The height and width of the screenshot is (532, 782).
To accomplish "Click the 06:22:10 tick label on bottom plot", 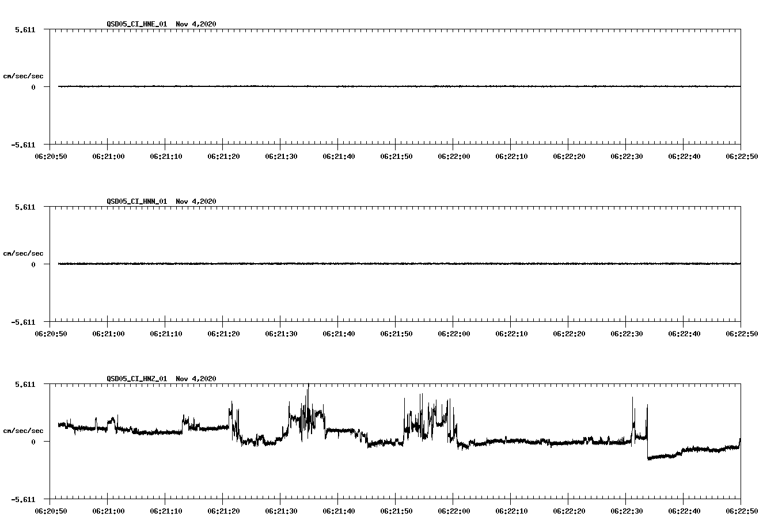I will pos(511,510).
